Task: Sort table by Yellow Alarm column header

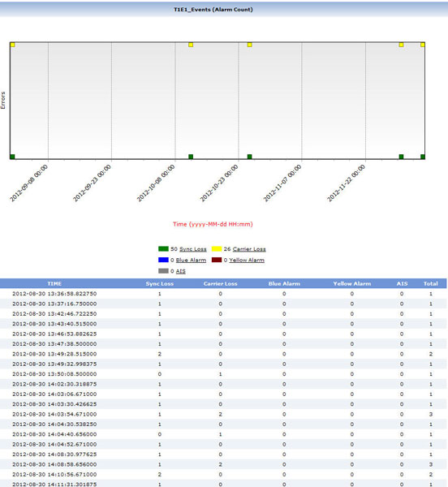Action: [352, 283]
